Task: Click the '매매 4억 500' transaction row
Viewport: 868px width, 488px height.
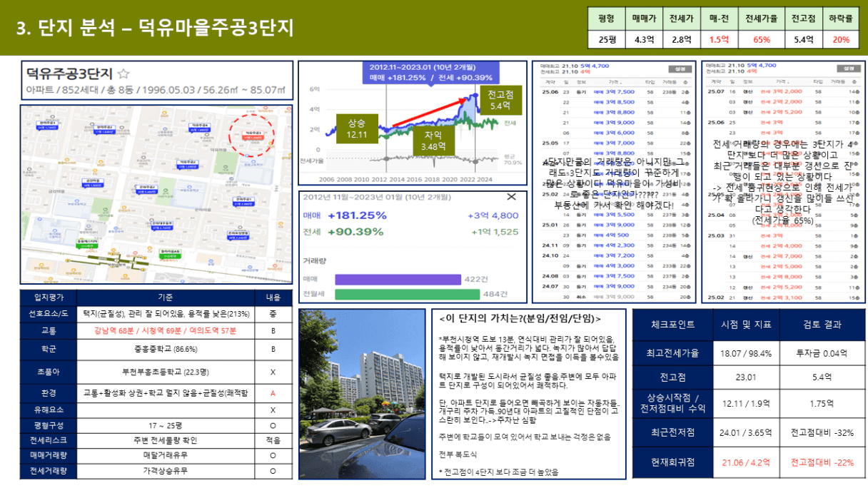Action: click(616, 235)
